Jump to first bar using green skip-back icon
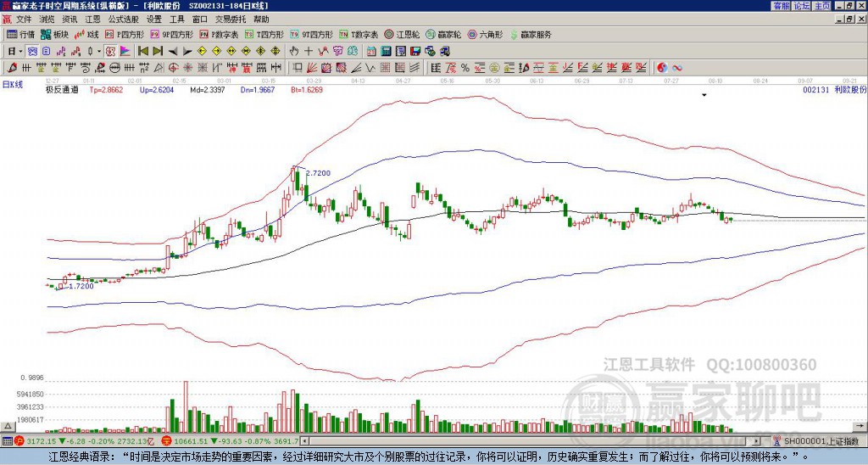 (x=142, y=51)
